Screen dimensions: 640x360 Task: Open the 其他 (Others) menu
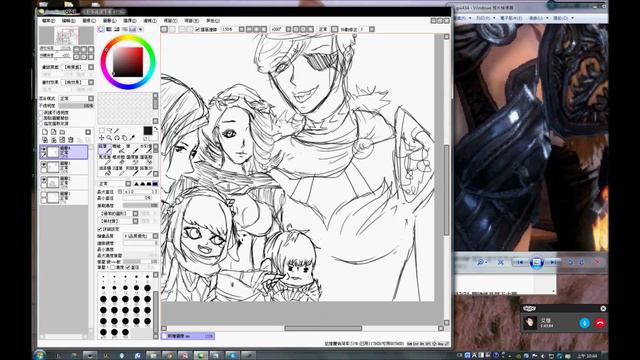click(x=213, y=20)
